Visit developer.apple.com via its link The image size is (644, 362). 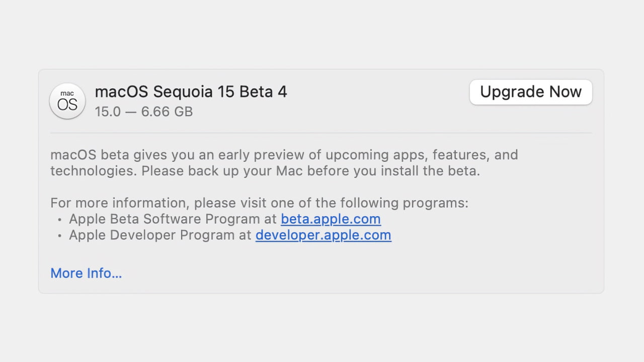[323, 235]
